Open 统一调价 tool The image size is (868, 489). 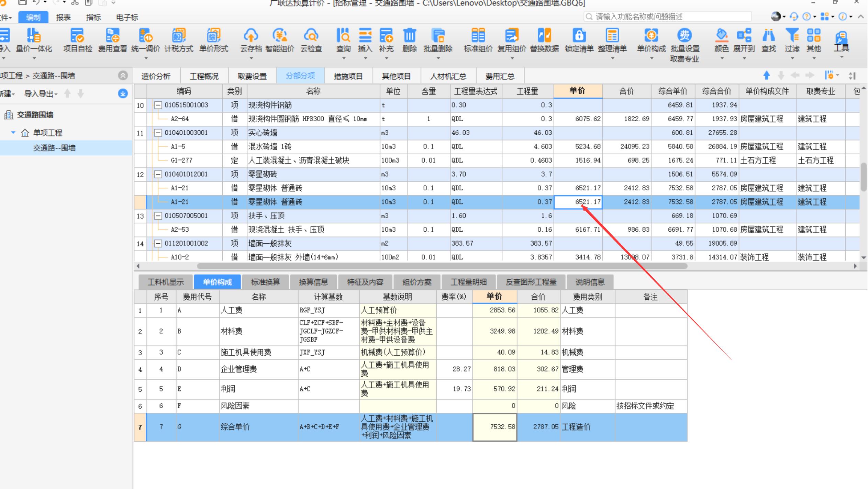(x=146, y=40)
